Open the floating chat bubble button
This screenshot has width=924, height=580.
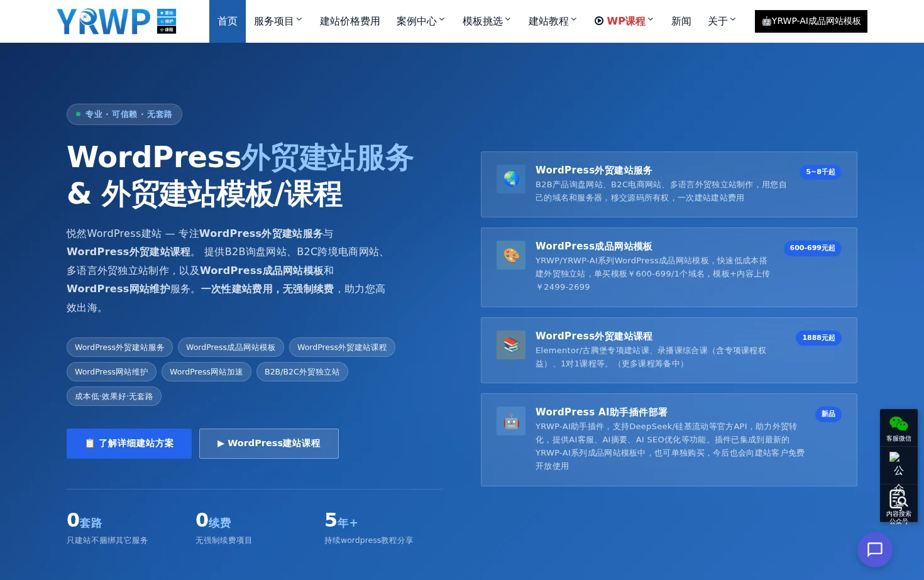875,550
